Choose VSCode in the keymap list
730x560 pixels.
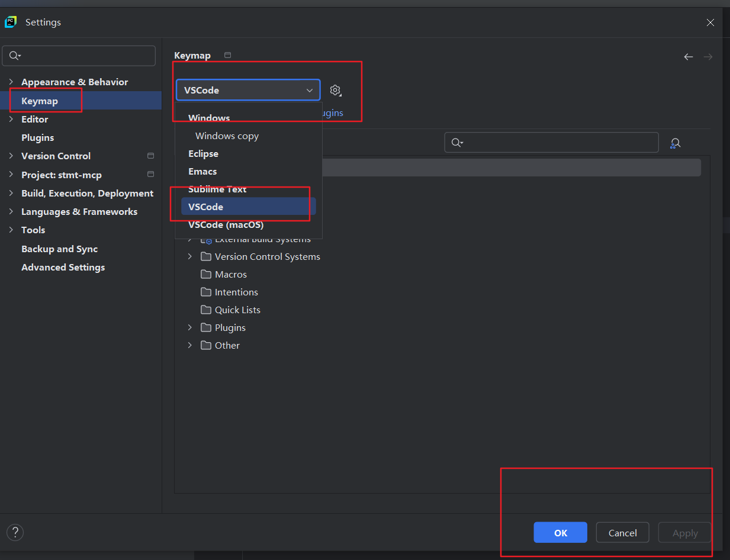click(249, 207)
